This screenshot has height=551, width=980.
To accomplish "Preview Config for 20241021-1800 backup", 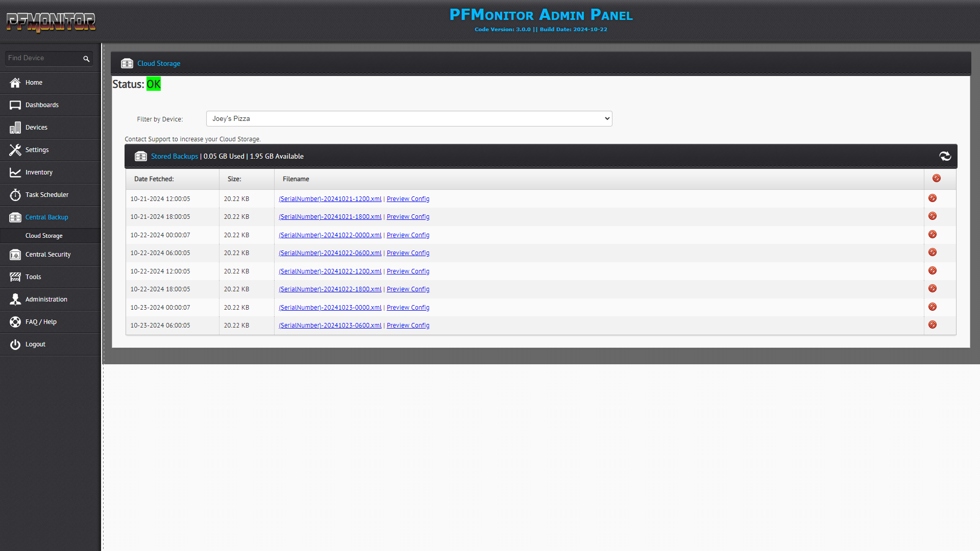I will click(408, 217).
